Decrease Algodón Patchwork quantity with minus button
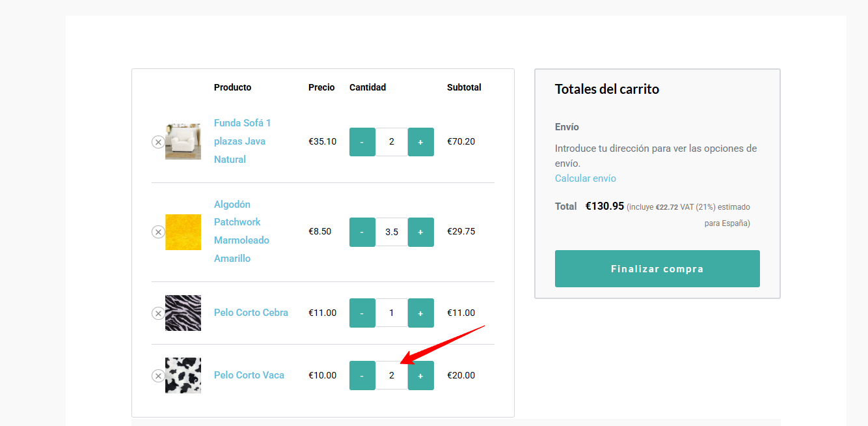Image resolution: width=868 pixels, height=426 pixels. [362, 232]
